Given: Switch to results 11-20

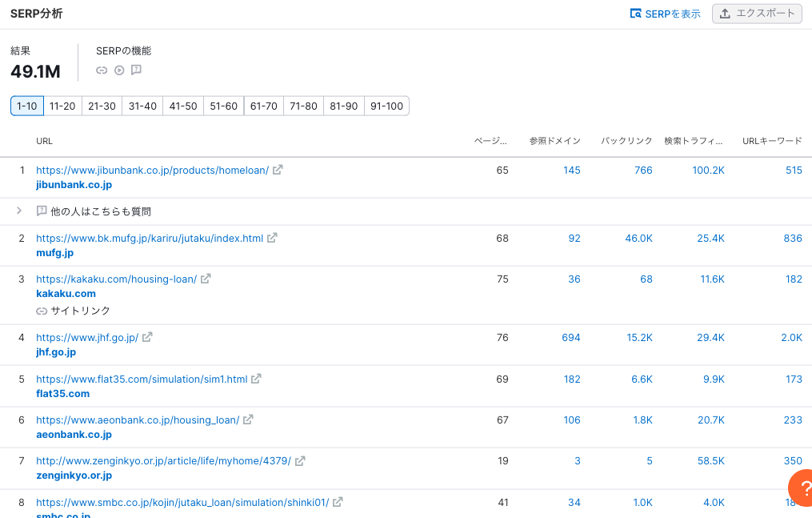Looking at the screenshot, I should (x=62, y=106).
